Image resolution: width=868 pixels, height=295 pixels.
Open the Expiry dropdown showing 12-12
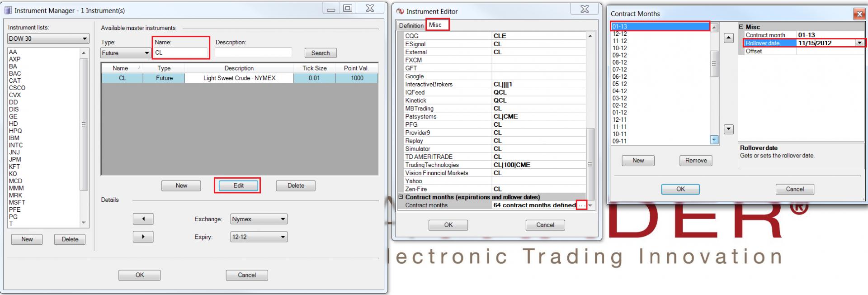(x=259, y=237)
